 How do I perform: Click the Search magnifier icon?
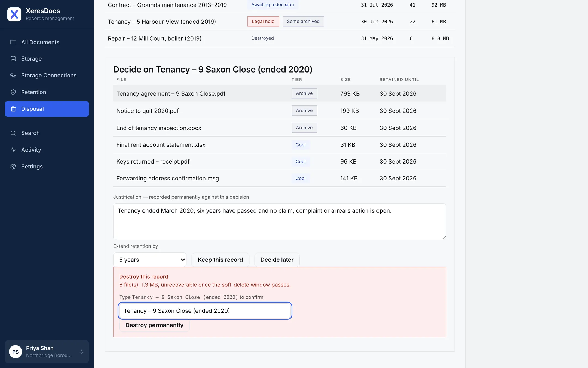13,133
